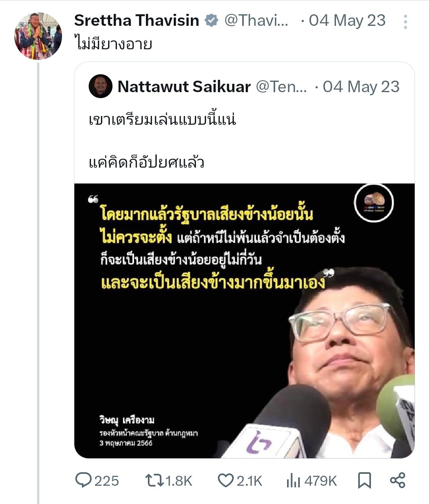The height and width of the screenshot is (504, 429).
Task: Open the quoted image of the man with glasses
Action: click(x=245, y=321)
